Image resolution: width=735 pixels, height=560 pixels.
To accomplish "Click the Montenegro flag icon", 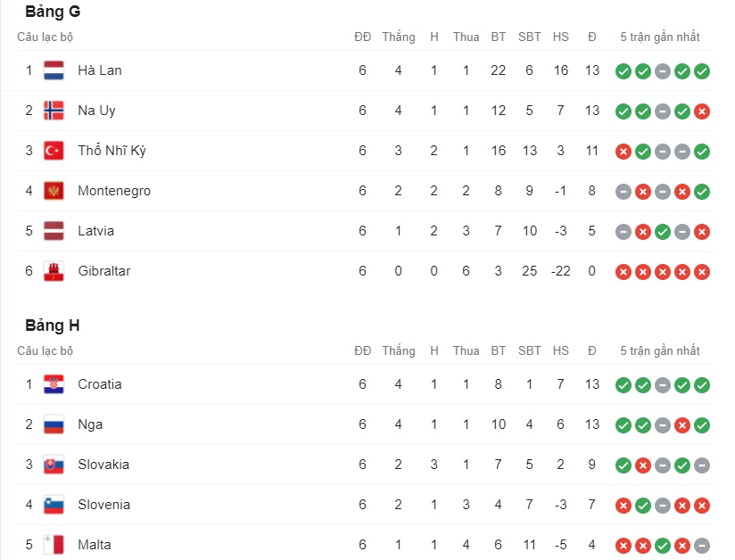I will tap(54, 191).
